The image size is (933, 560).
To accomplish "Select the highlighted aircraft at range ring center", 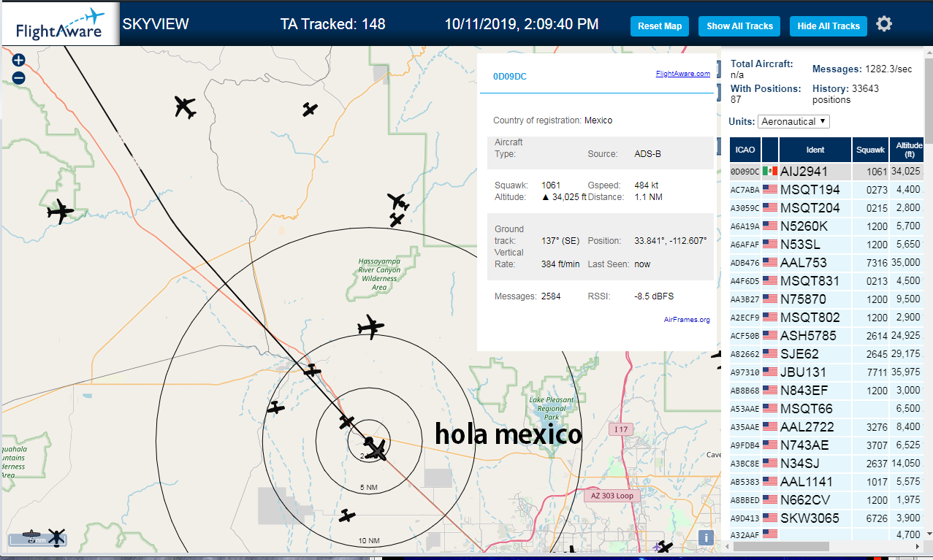I will tap(376, 448).
